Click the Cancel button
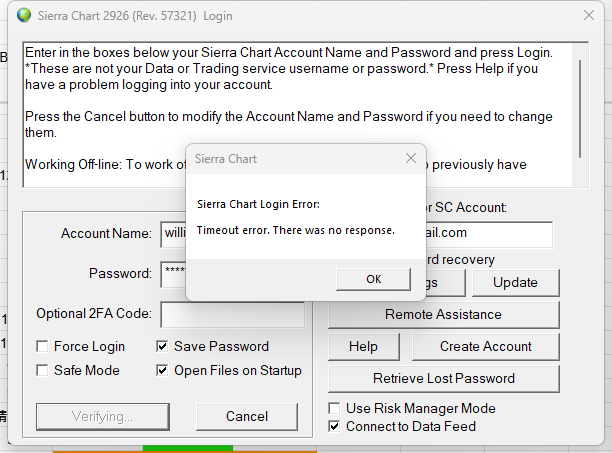This screenshot has height=453, width=612. (247, 417)
